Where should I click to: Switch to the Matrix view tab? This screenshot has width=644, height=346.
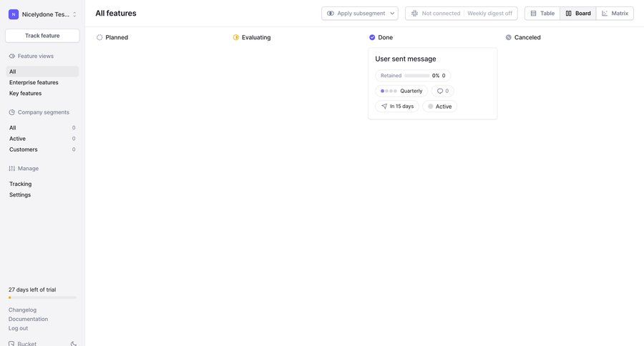click(x=615, y=14)
